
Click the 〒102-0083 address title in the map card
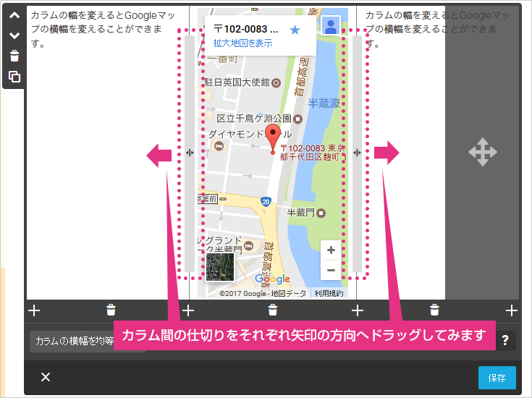[246, 29]
